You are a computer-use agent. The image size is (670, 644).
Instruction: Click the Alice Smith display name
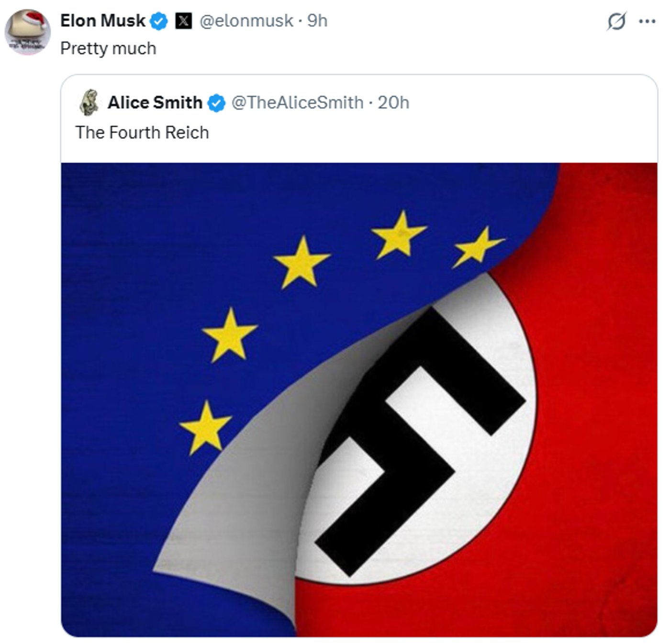pos(155,102)
